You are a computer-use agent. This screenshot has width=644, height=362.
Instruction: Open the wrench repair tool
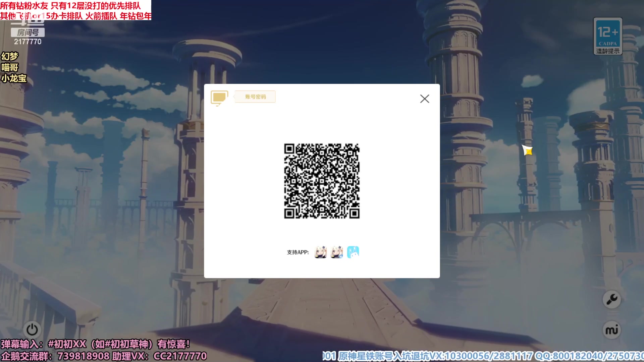point(612,299)
